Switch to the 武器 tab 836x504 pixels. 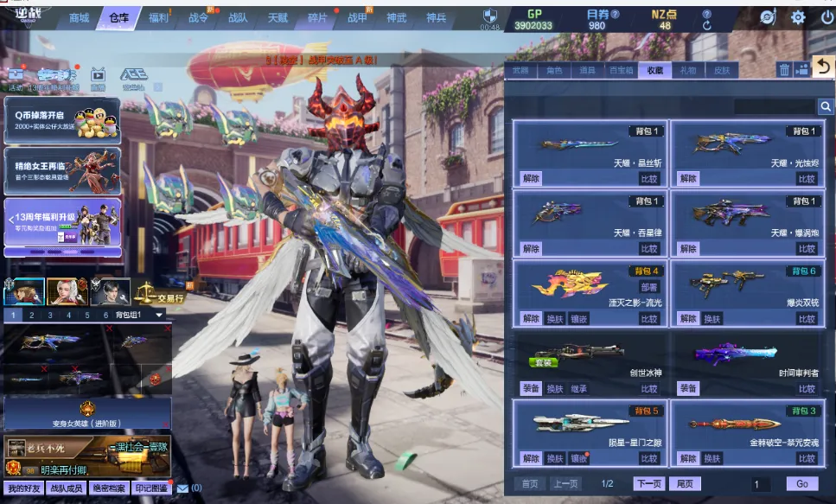coord(520,70)
